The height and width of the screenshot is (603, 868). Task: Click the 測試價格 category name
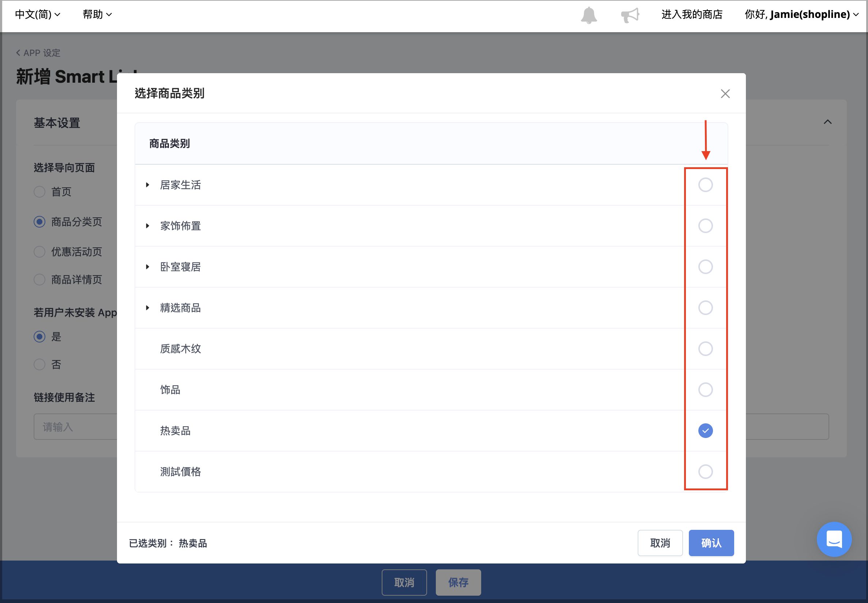(181, 472)
